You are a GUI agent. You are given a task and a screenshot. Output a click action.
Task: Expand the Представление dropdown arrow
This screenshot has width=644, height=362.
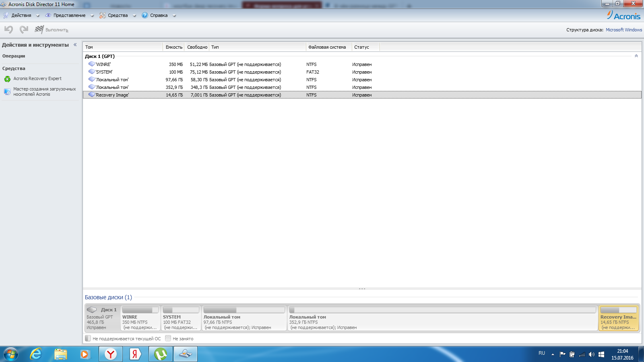[x=92, y=16]
